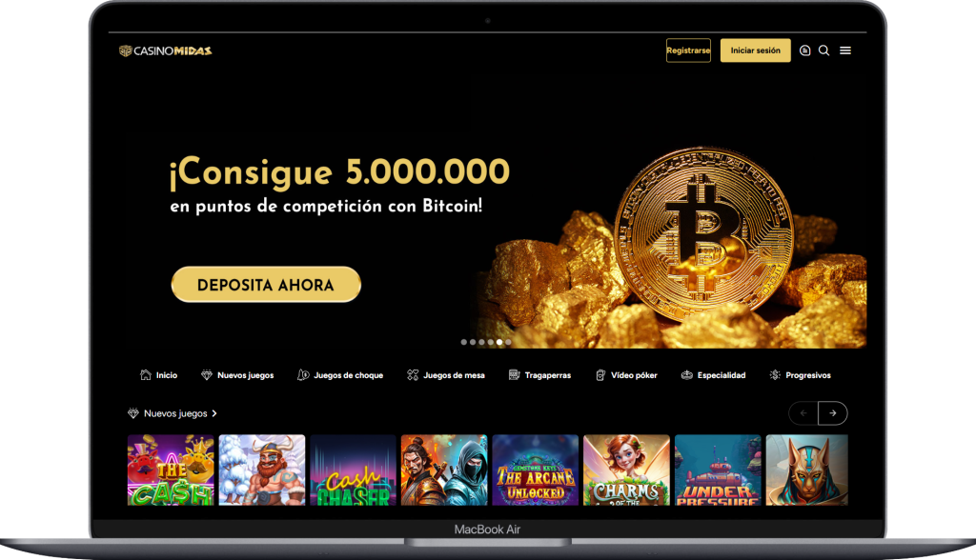This screenshot has width=976, height=560.
Task: Go back with the left arrow button
Action: (x=803, y=413)
